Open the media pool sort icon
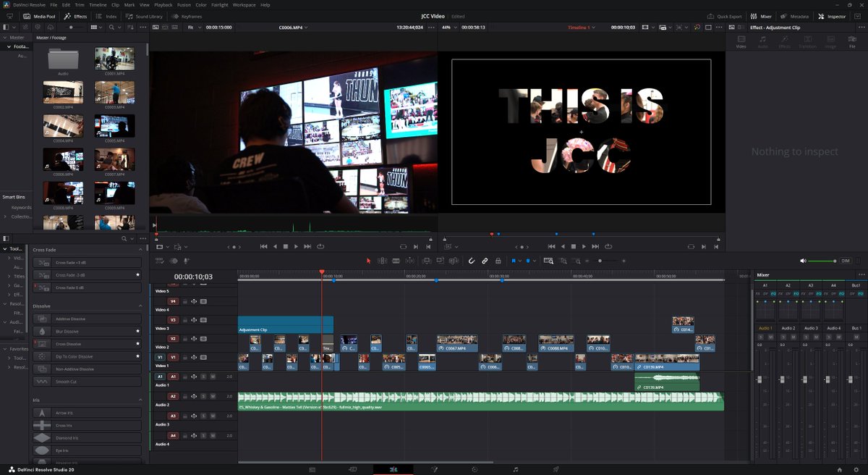This screenshot has height=475, width=868. 131,28
